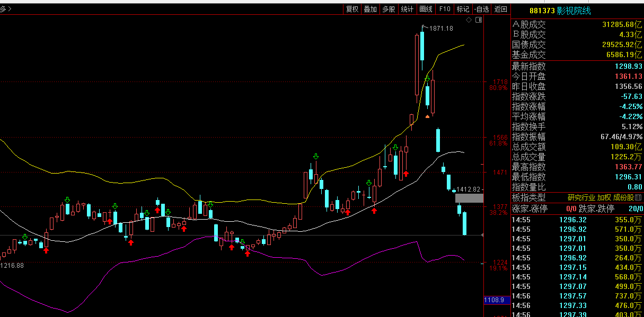Click the index code 881373
644x317 pixels.
pyautogui.click(x=542, y=11)
